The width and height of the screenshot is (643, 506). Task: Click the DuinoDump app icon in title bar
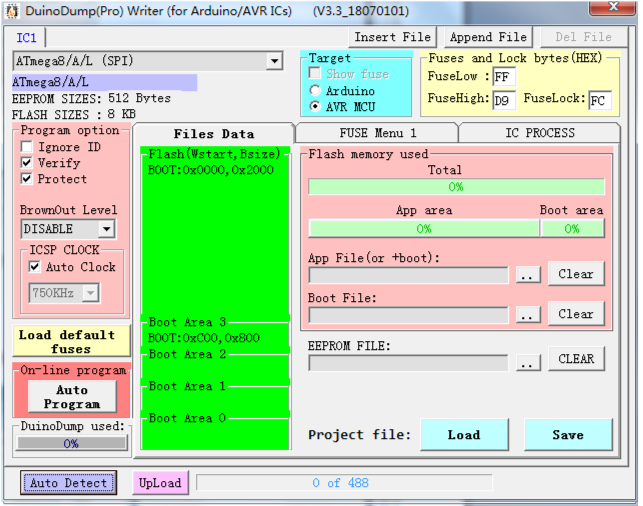coord(12,11)
